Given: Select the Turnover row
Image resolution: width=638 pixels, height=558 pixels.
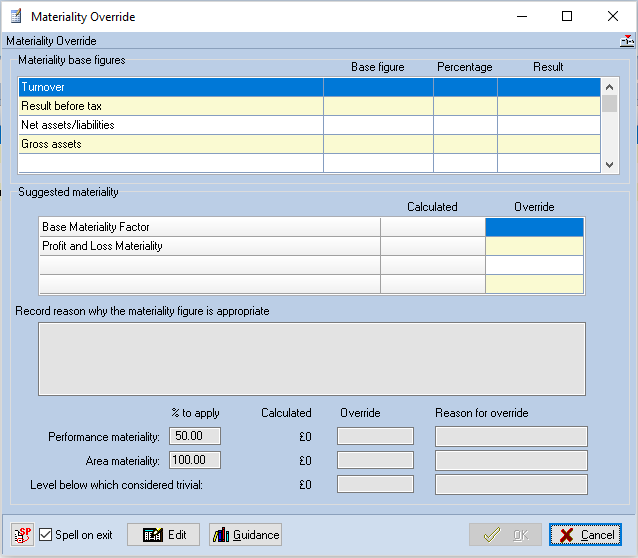Looking at the screenshot, I should 309,87.
